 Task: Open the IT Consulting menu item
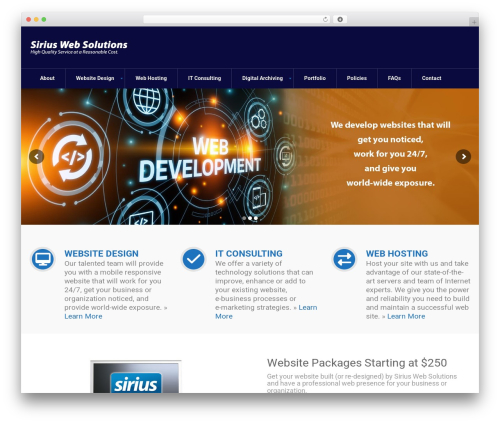coord(204,78)
